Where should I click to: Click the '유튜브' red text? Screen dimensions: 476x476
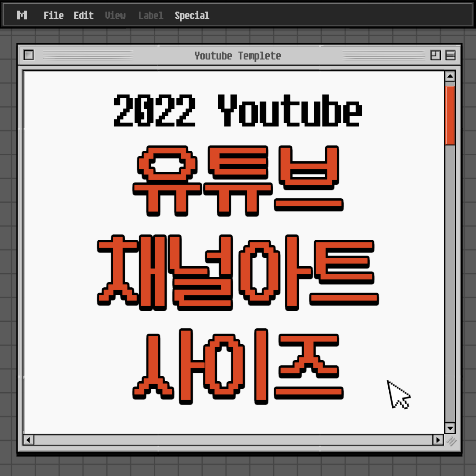[238, 181]
